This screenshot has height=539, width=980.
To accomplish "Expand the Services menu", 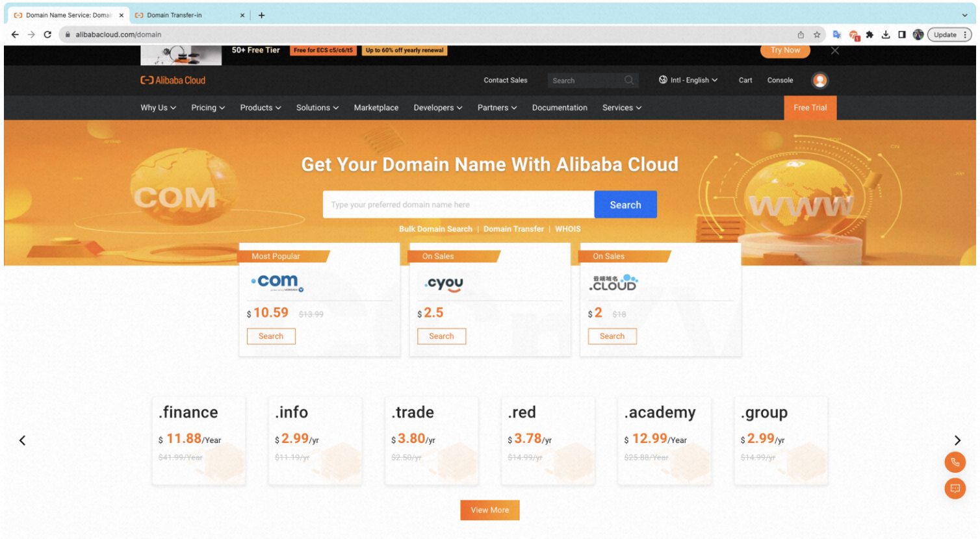I will 622,108.
